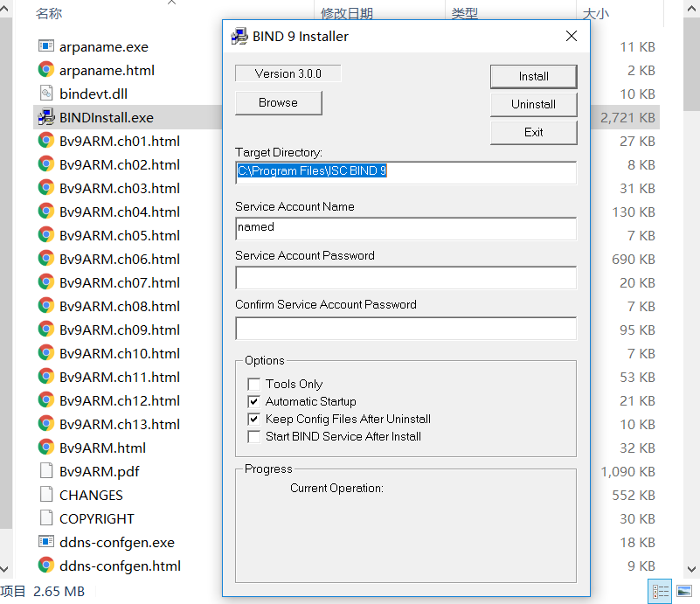Viewport: 700px width, 604px height.
Task: Click the Service Account Password field
Action: [x=405, y=278]
